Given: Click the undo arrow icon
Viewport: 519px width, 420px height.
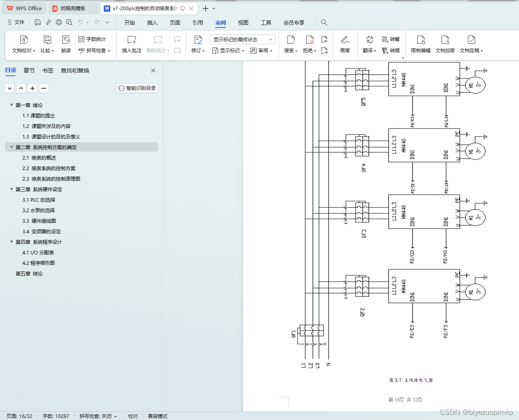Looking at the screenshot, I should (x=81, y=22).
